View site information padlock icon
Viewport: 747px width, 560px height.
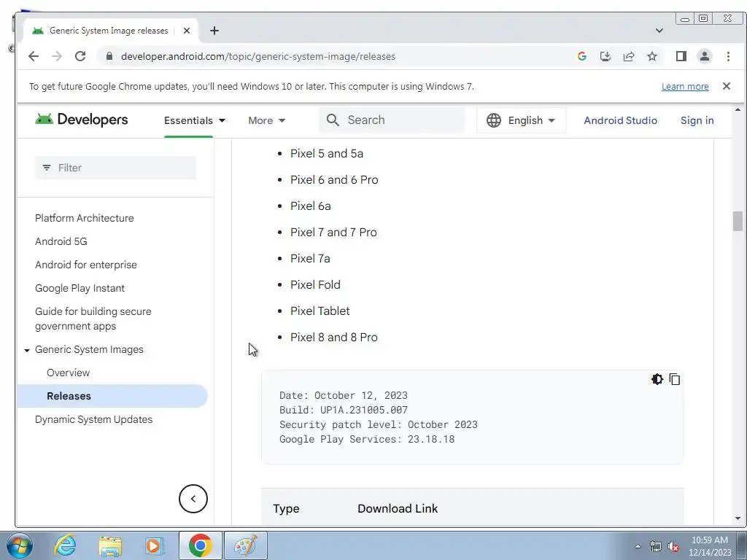109,56
